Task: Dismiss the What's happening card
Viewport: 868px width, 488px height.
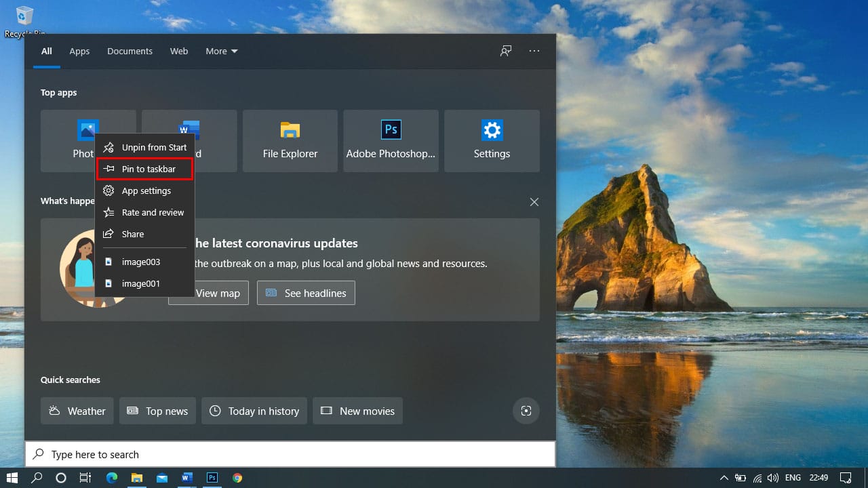Action: (534, 202)
